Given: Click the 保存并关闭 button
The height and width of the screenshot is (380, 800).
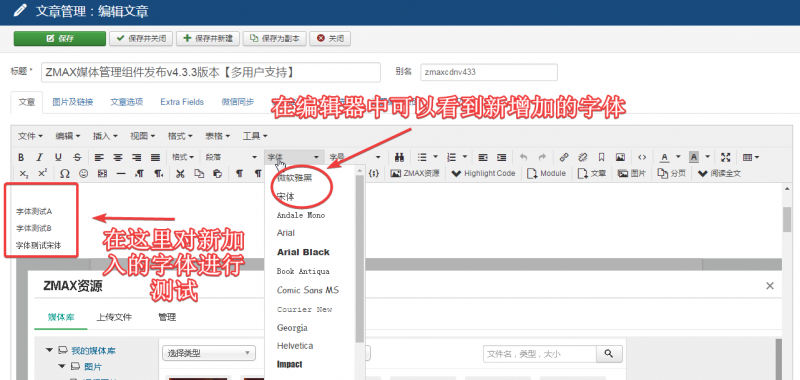Looking at the screenshot, I should (x=141, y=38).
